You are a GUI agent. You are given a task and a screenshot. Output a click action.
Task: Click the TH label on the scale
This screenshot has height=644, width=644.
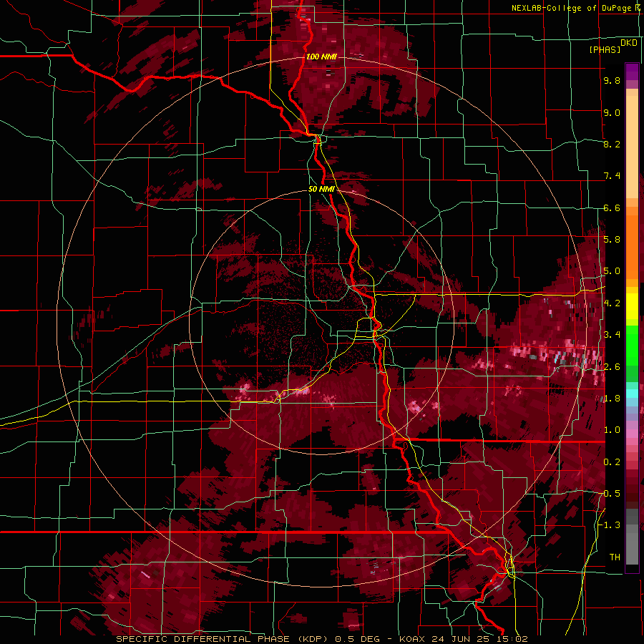point(615,557)
